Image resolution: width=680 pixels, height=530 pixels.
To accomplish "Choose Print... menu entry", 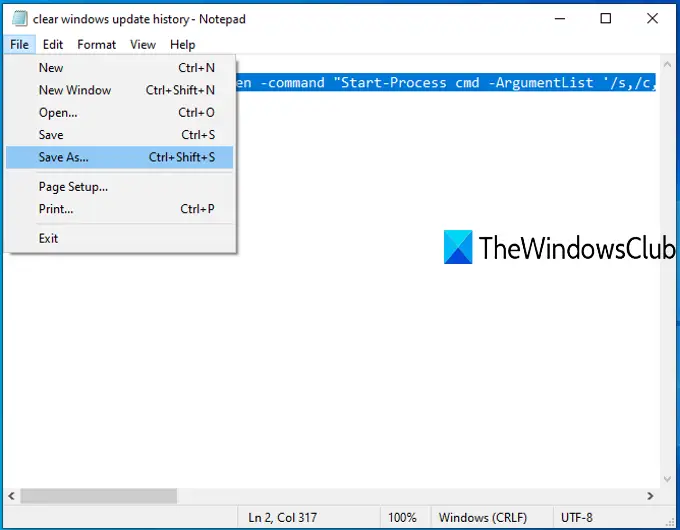I will tap(119, 209).
